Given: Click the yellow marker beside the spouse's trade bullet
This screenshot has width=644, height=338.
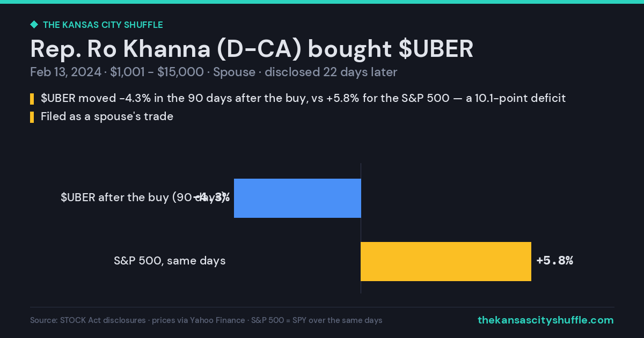Looking at the screenshot, I should [x=32, y=116].
